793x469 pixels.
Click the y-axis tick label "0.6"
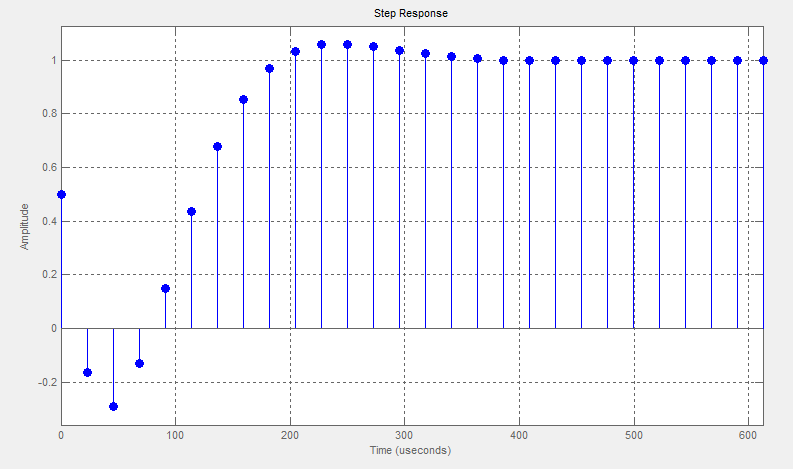coord(50,167)
